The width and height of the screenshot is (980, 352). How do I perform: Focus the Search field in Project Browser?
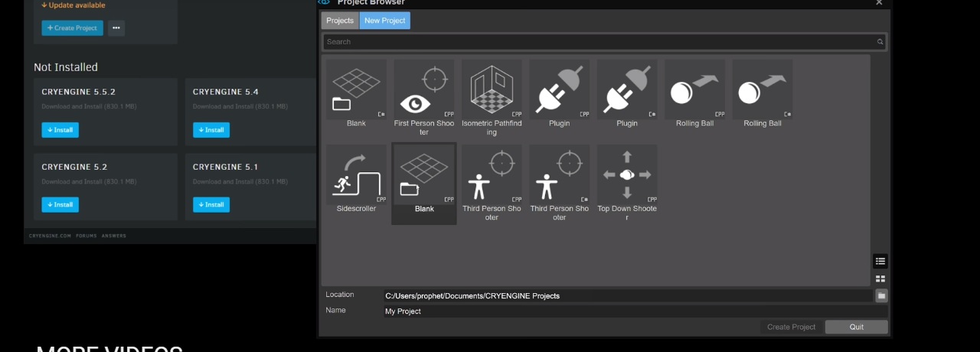click(604, 42)
